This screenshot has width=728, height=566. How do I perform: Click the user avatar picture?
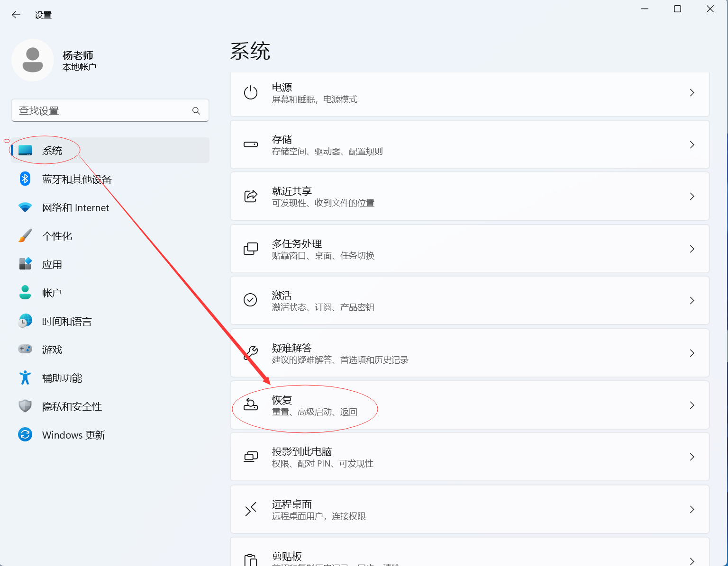point(33,60)
